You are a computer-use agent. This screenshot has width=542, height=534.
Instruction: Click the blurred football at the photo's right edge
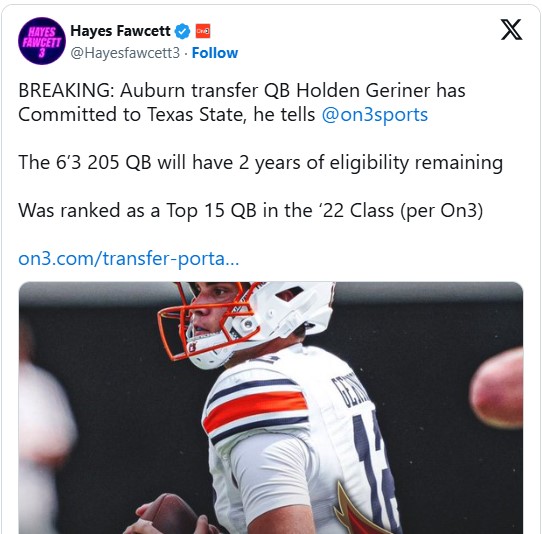(497, 389)
